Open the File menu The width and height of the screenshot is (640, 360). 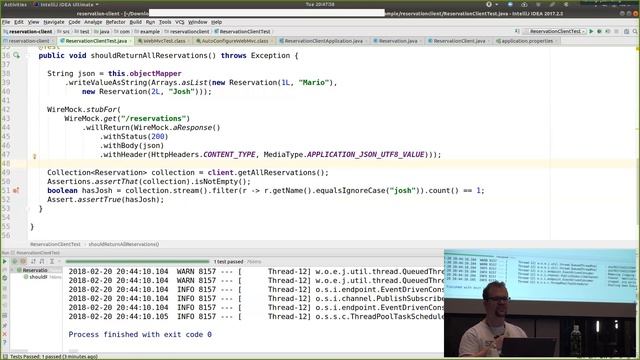(x=6, y=22)
